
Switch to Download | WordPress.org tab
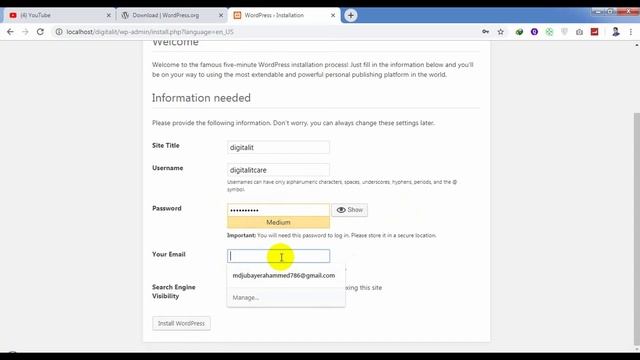click(171, 15)
